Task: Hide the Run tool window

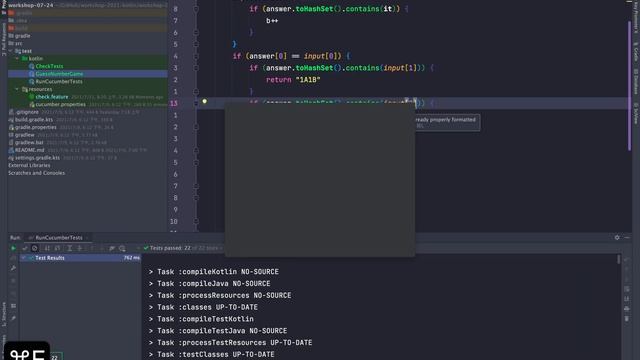Action: click(627, 238)
